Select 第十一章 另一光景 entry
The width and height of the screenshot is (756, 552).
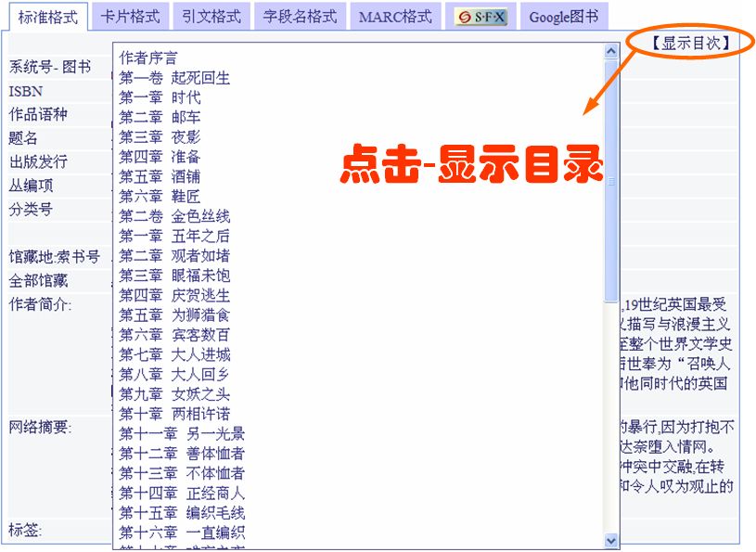pos(182,433)
